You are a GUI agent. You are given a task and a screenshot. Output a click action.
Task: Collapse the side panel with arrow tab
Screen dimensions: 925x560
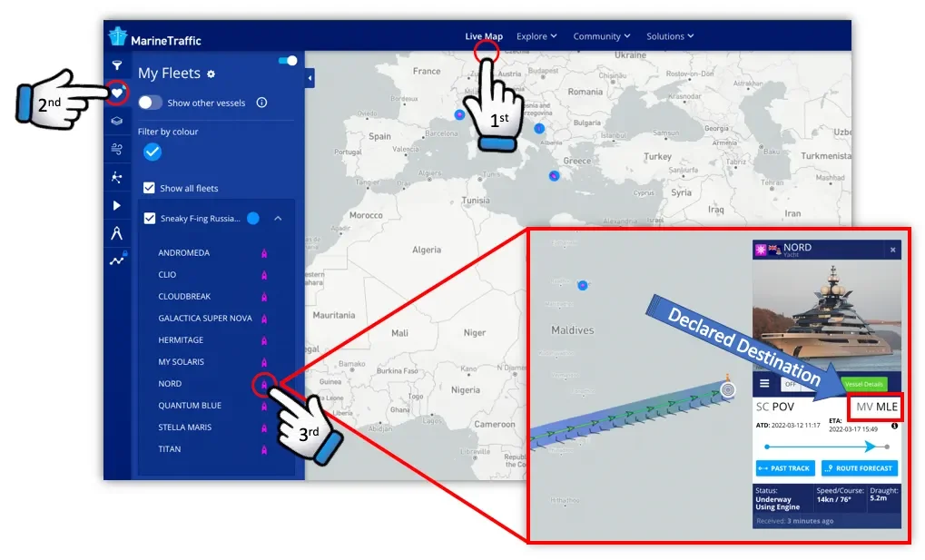(x=310, y=78)
